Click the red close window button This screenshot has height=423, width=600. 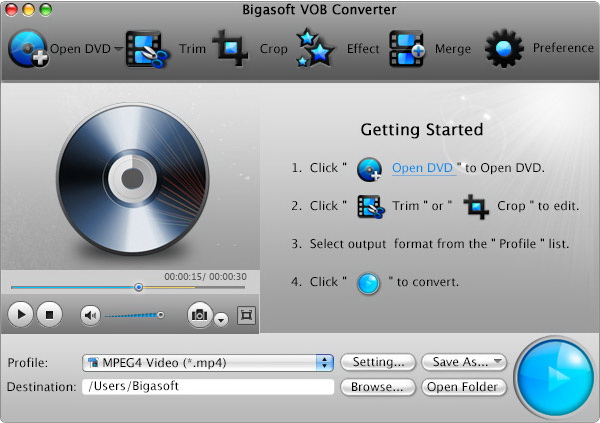point(11,10)
